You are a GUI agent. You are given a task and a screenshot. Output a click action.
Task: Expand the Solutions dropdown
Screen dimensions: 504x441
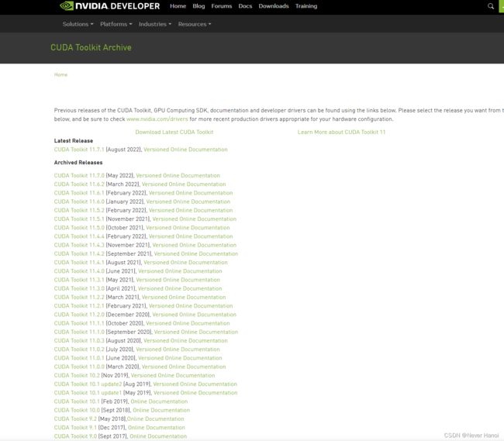[78, 24]
